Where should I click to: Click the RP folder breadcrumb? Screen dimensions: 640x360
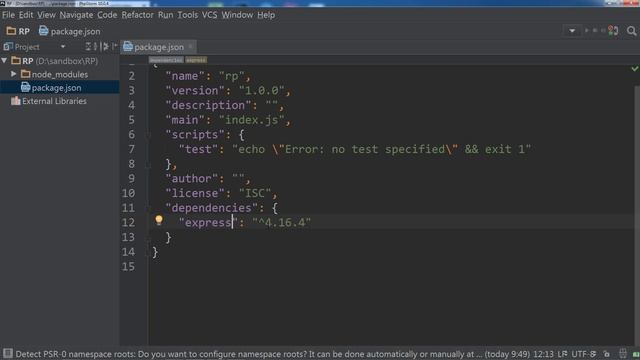pos(18,31)
